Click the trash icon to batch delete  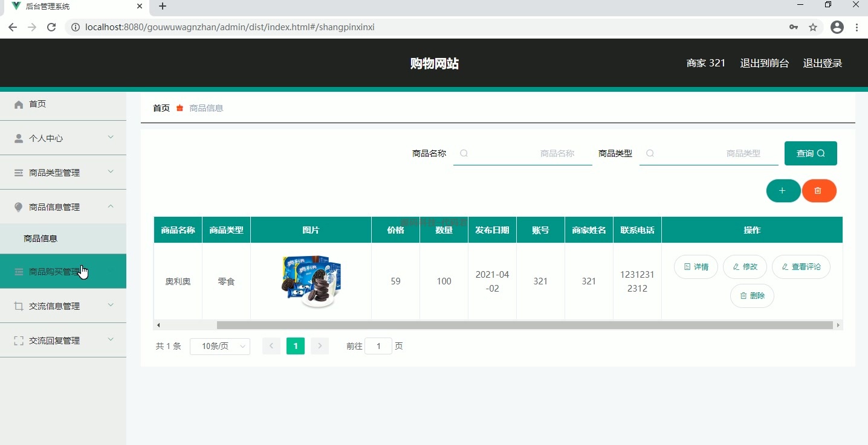[x=819, y=190]
